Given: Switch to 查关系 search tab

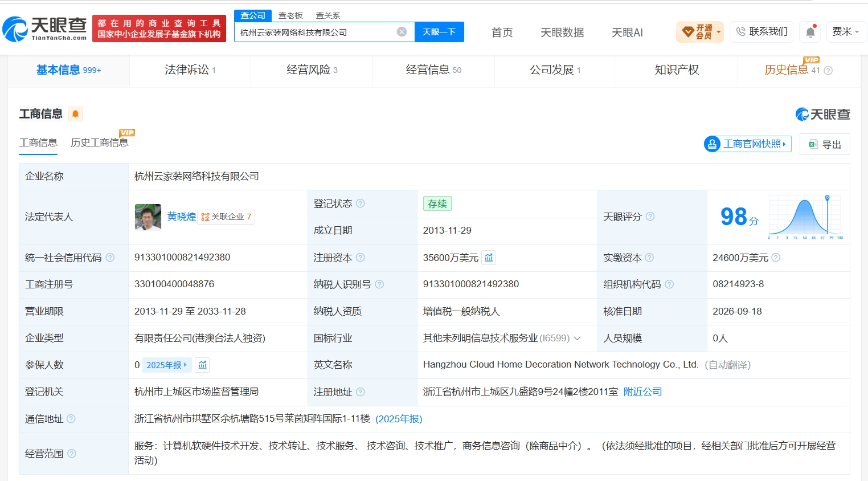Looking at the screenshot, I should point(328,15).
